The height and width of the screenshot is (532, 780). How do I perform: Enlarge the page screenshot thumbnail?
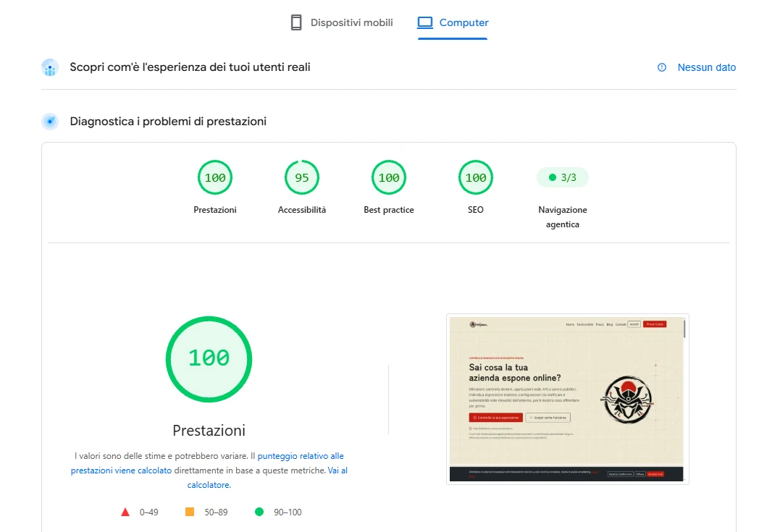(x=568, y=399)
